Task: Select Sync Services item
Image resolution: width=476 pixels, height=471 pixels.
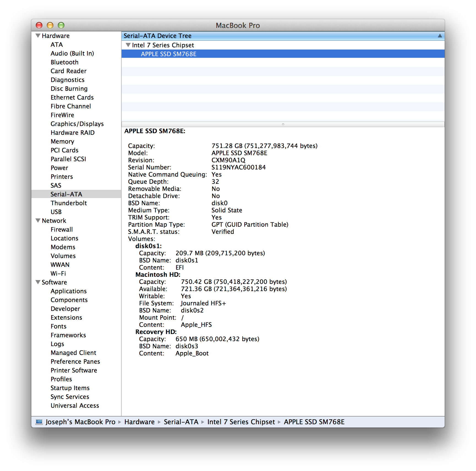Action: point(70,397)
